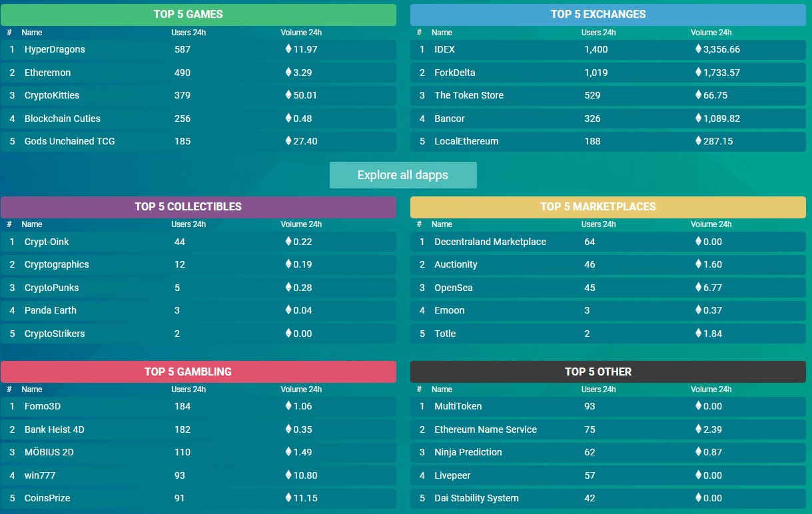Select Fomo3D in the gambling list
812x514 pixels.
coord(42,406)
